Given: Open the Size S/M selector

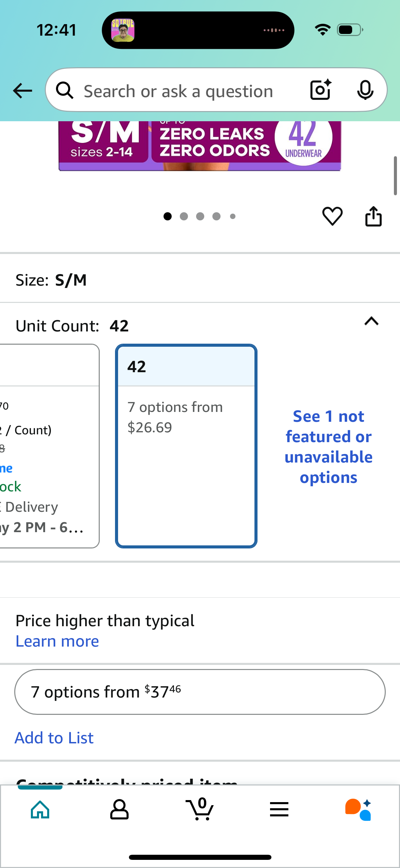Looking at the screenshot, I should coord(200,280).
